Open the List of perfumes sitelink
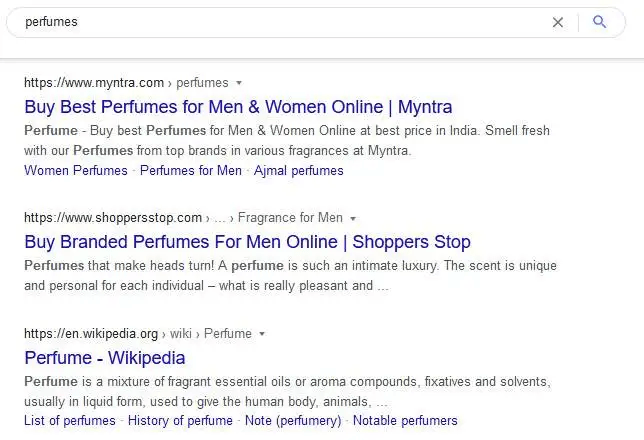Screen dimensions: 644x440 [x=70, y=421]
